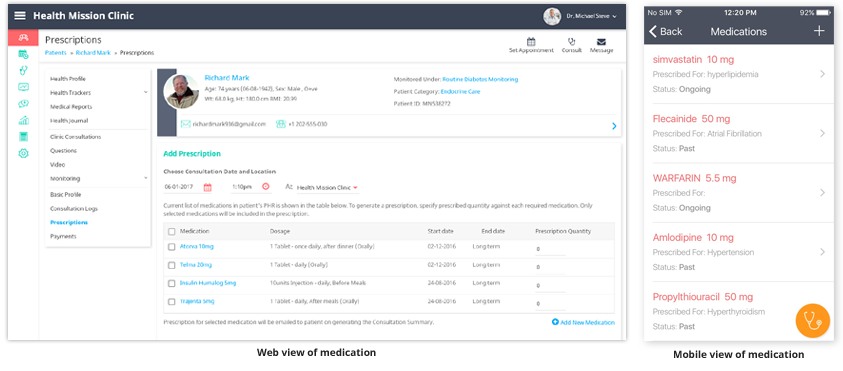Screen dimensions: 843x371
Task: Open the calendar schedule sidebar icon
Action: (23, 54)
